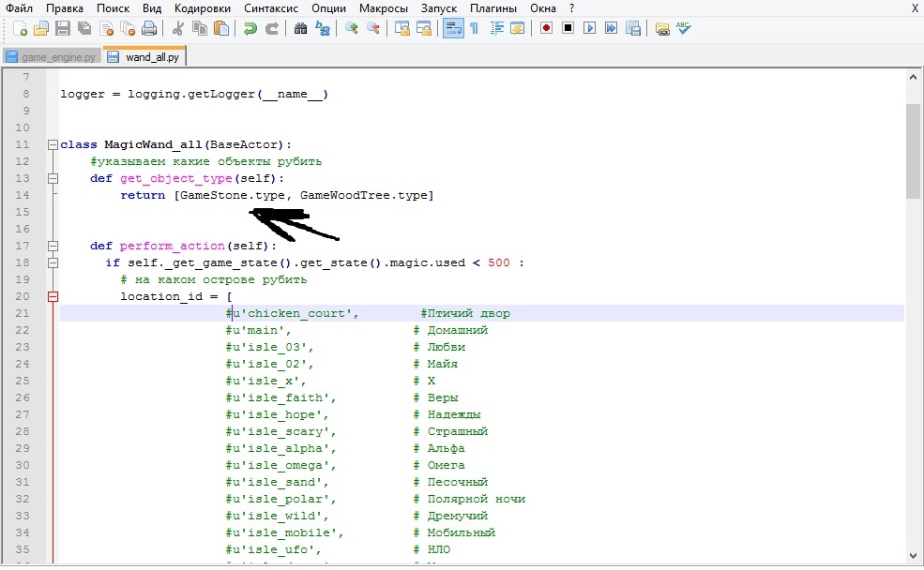Image resolution: width=924 pixels, height=570 pixels.
Task: Collapse the location_id list fold marker
Action: click(x=53, y=296)
